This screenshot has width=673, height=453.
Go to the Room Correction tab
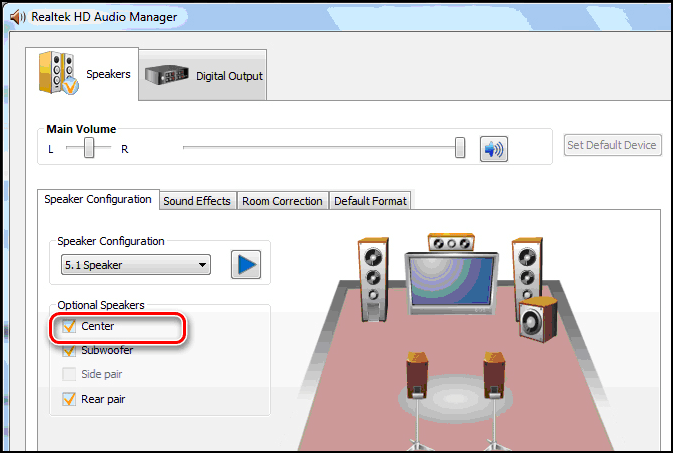click(x=282, y=201)
